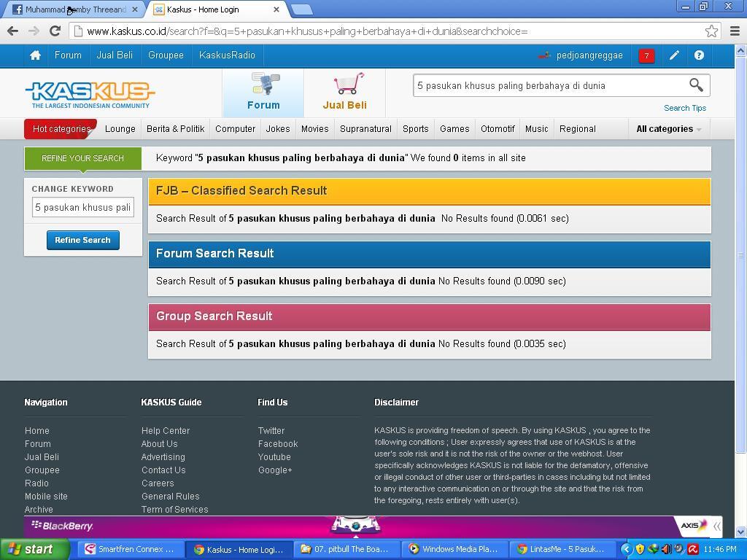Viewport: 747px width, 560px height.
Task: Open notifications badge showing 7
Action: pos(646,55)
